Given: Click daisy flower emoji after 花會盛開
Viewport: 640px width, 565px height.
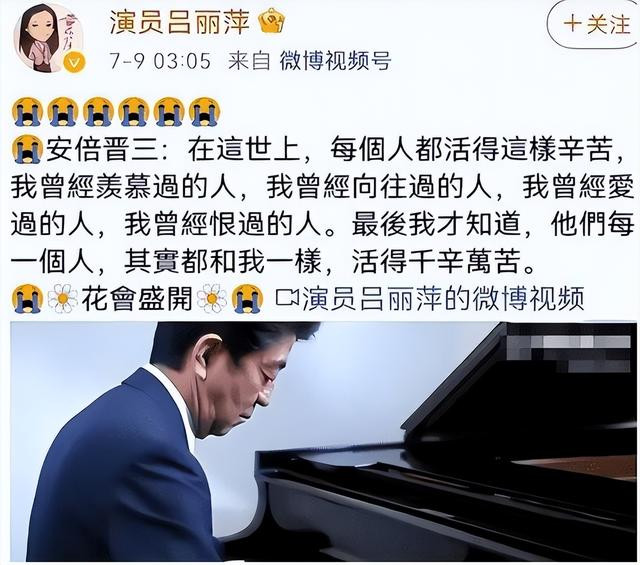Looking at the screenshot, I should pos(212,298).
